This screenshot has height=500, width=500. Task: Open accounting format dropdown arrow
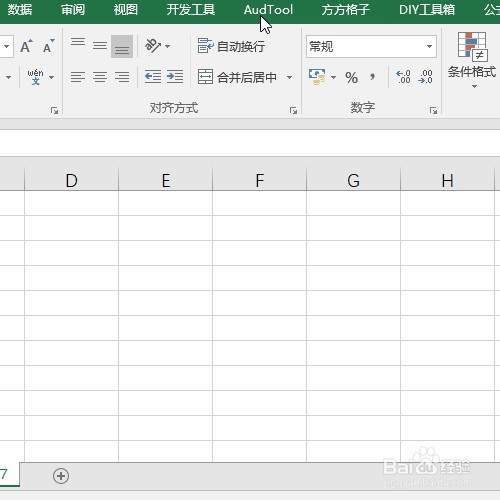[x=333, y=77]
